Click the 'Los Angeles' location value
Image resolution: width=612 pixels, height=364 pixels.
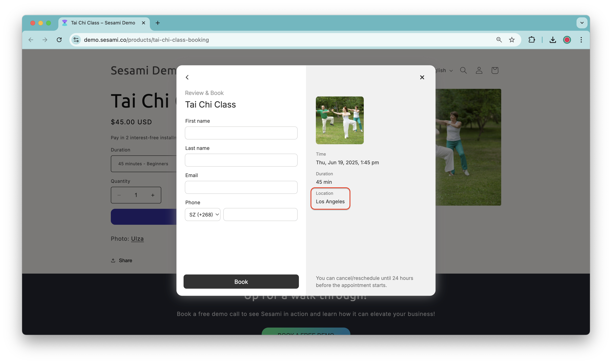tap(330, 202)
